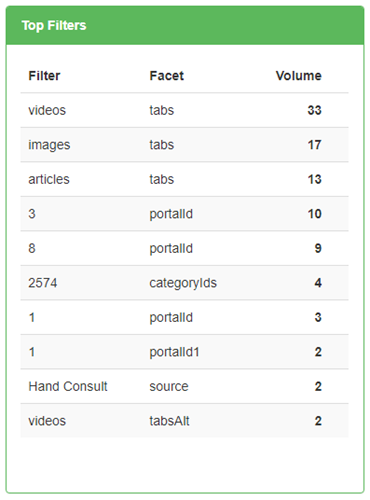Click volume value 33
The image size is (370, 500).
pyautogui.click(x=314, y=110)
